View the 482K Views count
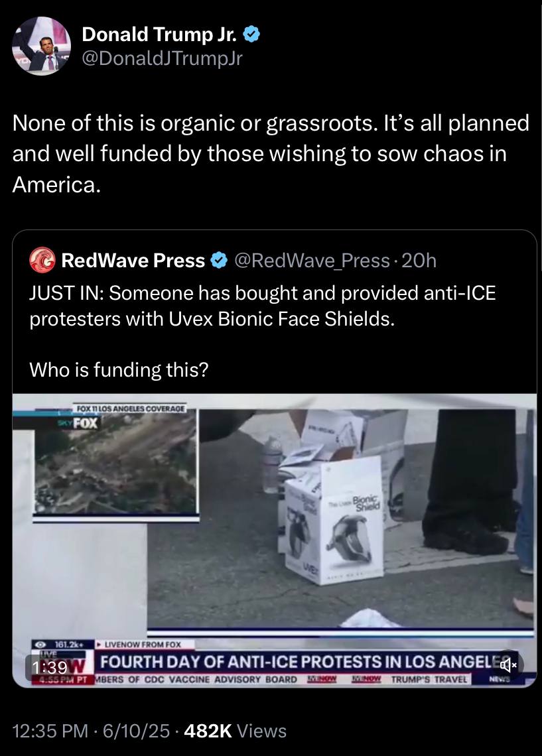This screenshot has height=756, width=542. click(236, 731)
